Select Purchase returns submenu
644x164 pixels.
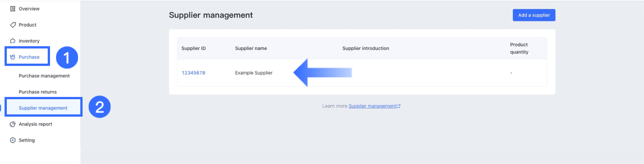(x=38, y=92)
